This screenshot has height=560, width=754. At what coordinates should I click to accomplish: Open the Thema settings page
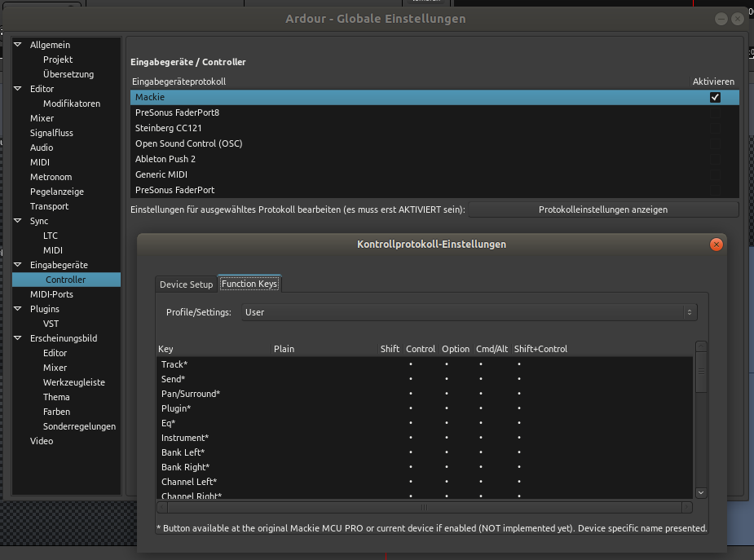tap(56, 397)
